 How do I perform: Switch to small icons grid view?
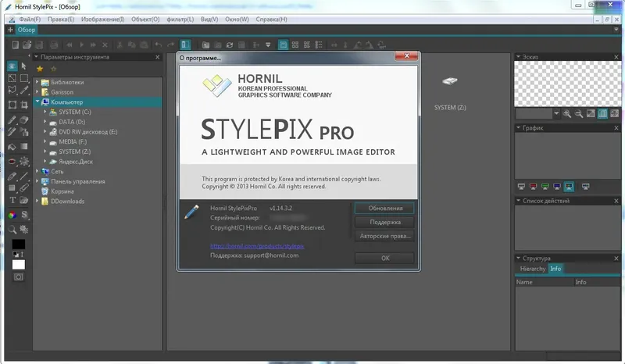click(295, 45)
